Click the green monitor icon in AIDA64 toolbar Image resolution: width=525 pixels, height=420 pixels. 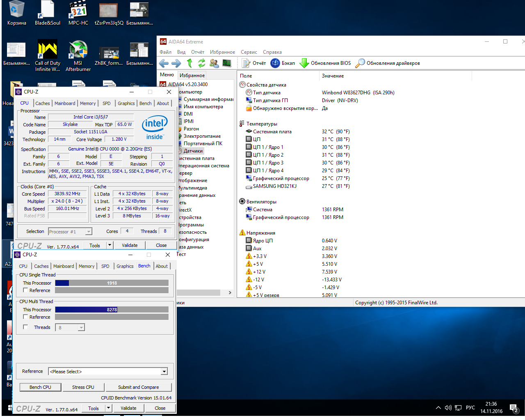[227, 63]
